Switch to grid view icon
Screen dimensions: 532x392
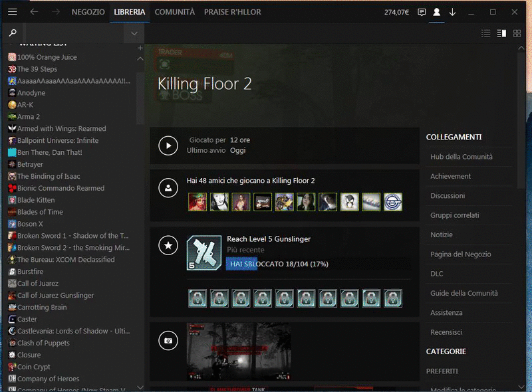click(517, 33)
